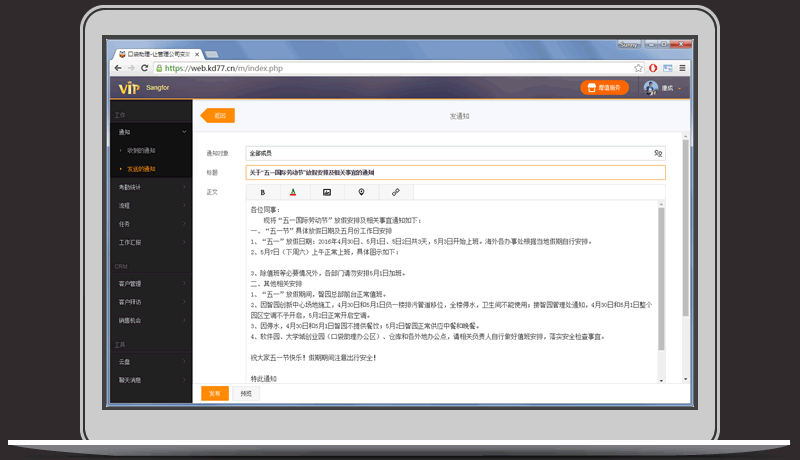Click the VIP logo in the header

pos(129,88)
